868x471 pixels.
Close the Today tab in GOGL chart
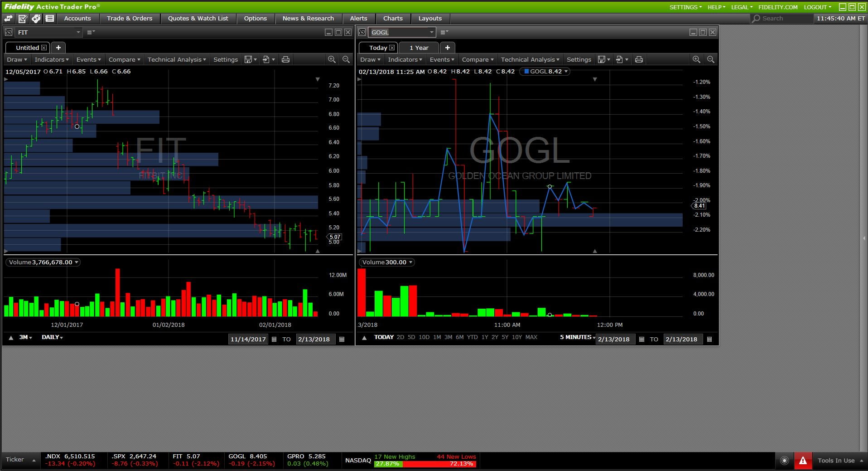click(392, 48)
